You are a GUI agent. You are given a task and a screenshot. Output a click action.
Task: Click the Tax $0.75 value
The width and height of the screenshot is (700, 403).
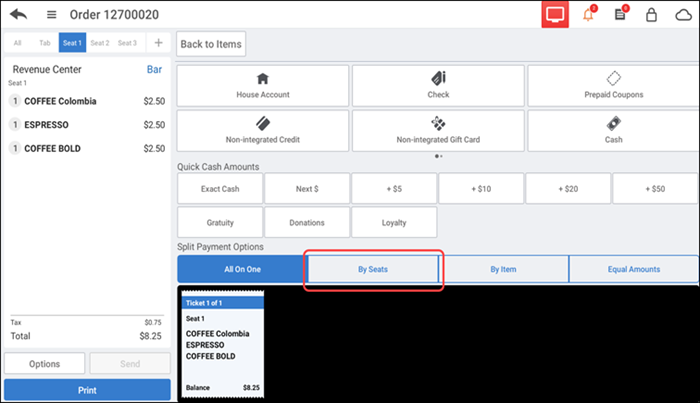[153, 322]
